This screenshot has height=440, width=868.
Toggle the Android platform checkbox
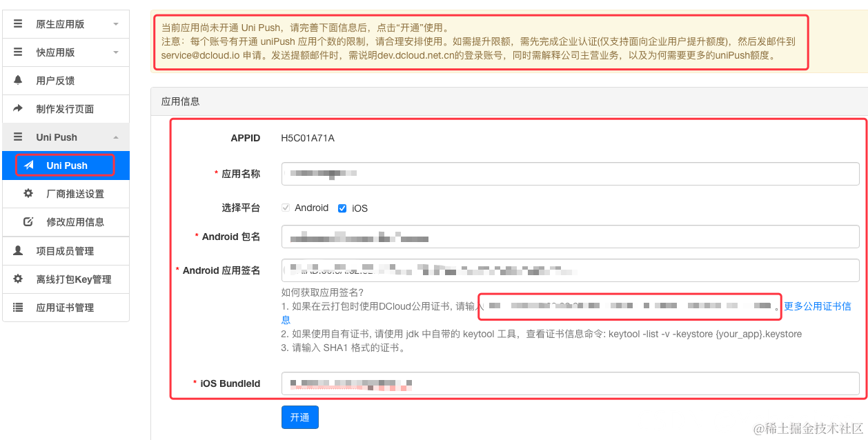point(286,208)
